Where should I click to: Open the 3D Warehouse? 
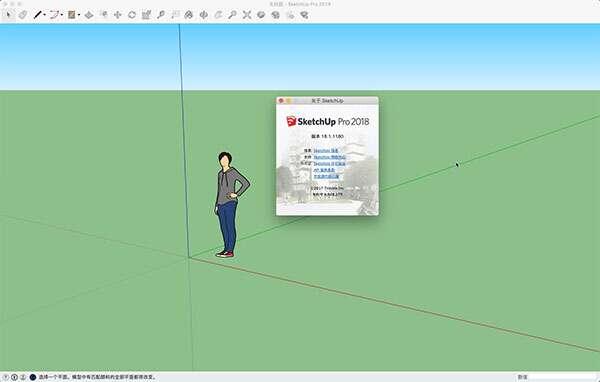(x=261, y=15)
